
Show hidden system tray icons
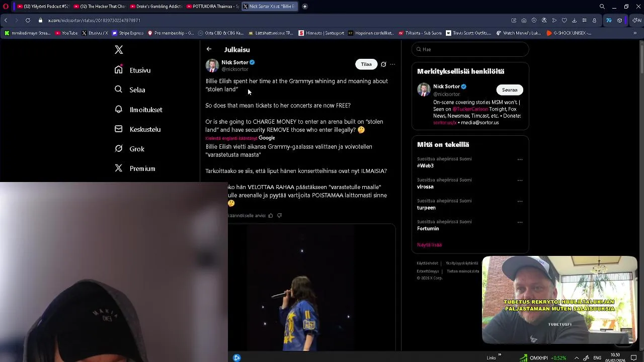coord(577,358)
